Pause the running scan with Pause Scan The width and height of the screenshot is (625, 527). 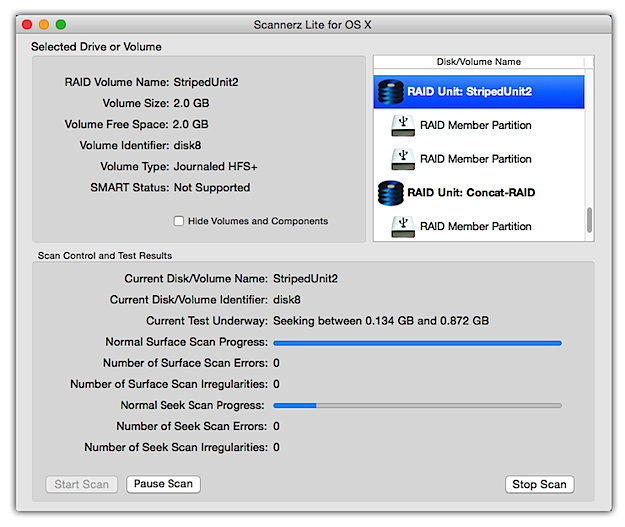163,484
